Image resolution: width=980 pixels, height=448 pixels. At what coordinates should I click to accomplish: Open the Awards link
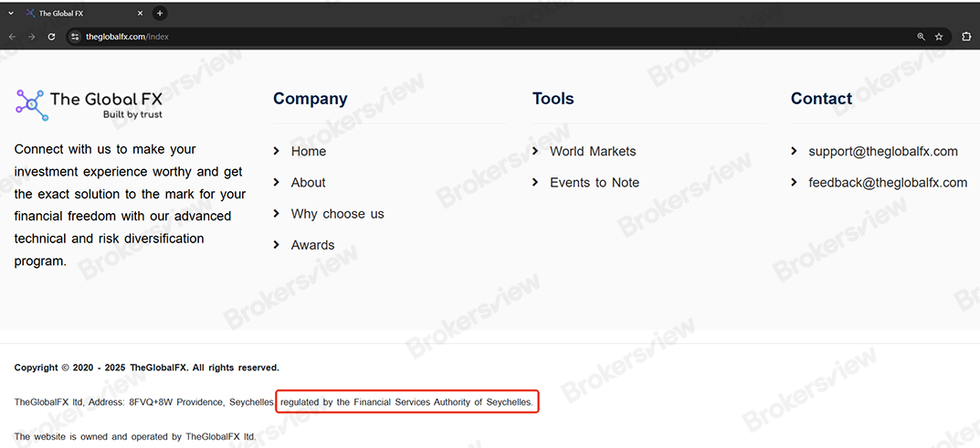point(312,245)
